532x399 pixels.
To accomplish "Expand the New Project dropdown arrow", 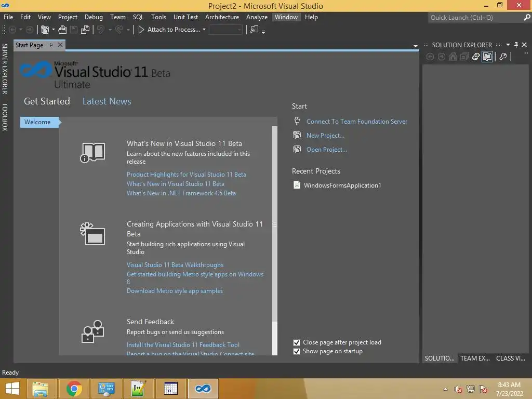I will click(x=54, y=30).
